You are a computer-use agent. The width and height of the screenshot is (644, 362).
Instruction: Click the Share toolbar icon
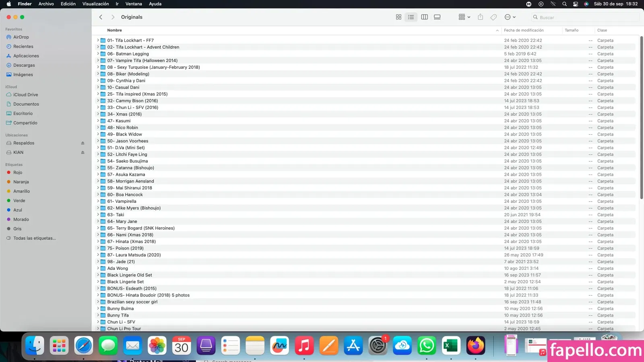[x=480, y=17]
